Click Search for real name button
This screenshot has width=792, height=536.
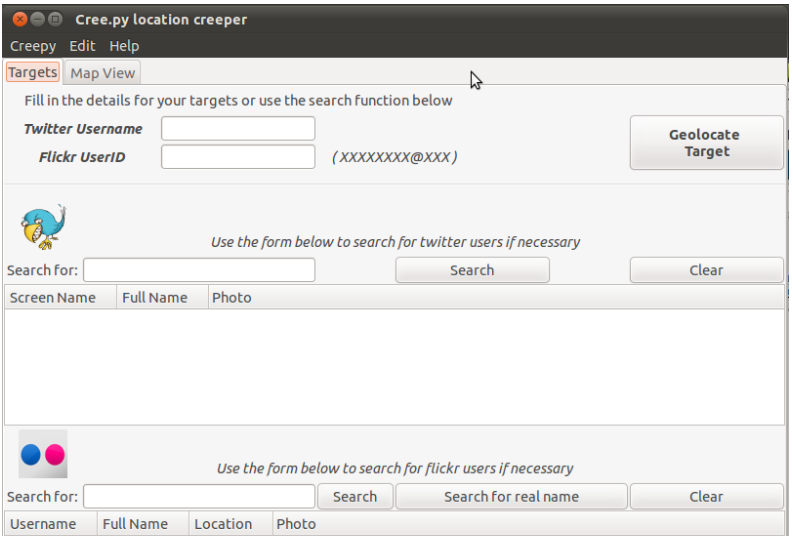(511, 496)
